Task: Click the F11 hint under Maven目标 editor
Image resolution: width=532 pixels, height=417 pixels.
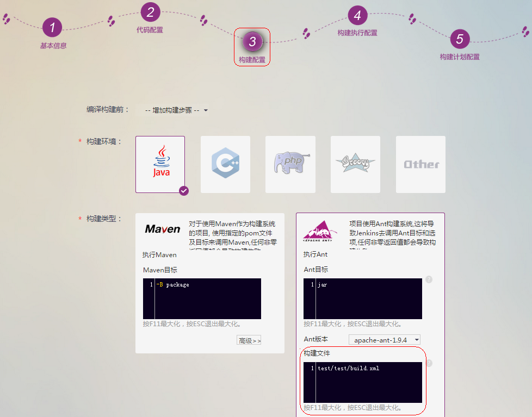Action: pos(192,324)
